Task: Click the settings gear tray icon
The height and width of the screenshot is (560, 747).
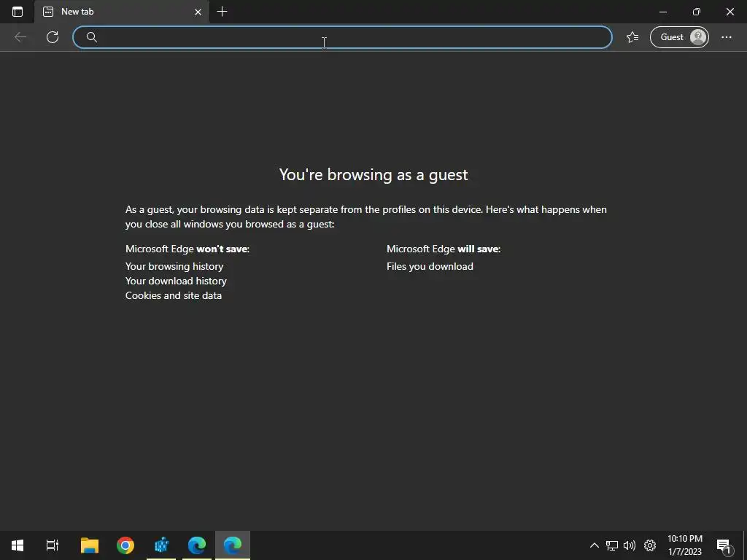Action: coord(650,545)
